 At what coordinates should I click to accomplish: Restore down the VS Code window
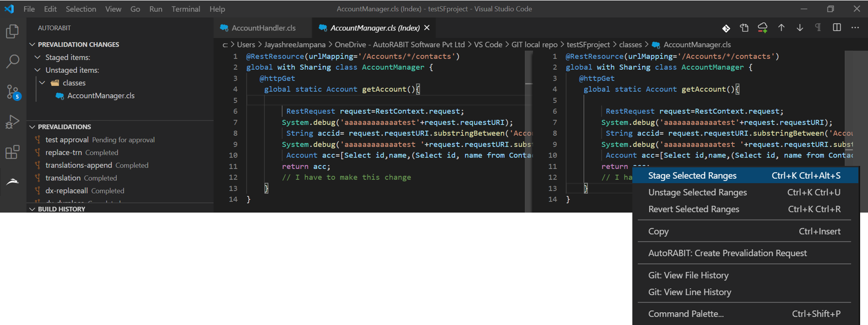[830, 9]
